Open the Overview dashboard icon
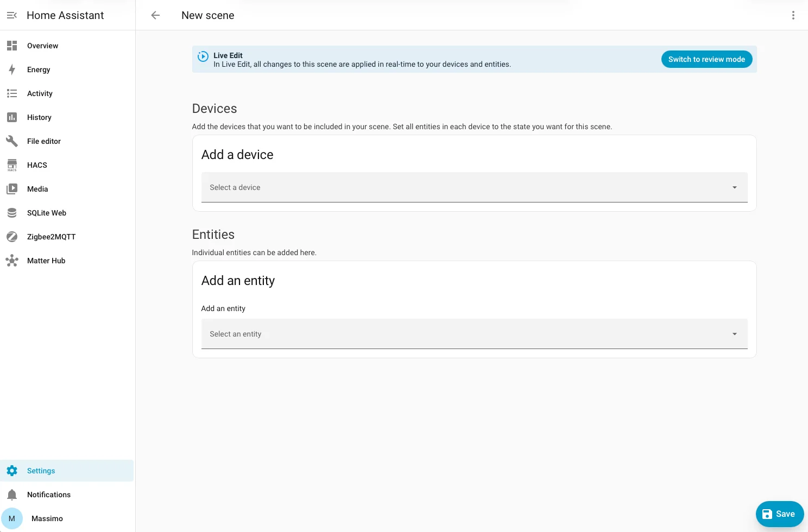Viewport: 808px width, 532px height. click(12, 46)
